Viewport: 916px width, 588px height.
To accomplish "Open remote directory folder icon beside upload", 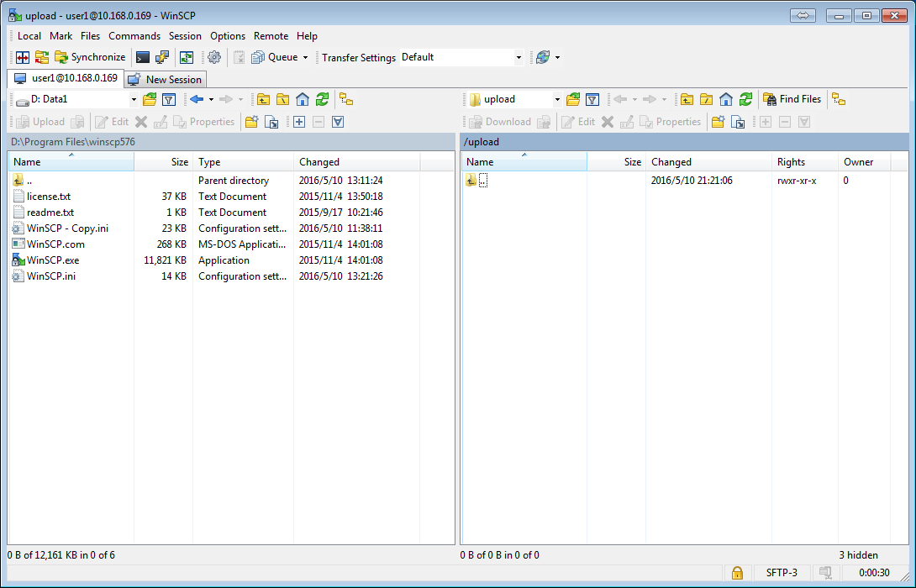I will click(x=573, y=99).
